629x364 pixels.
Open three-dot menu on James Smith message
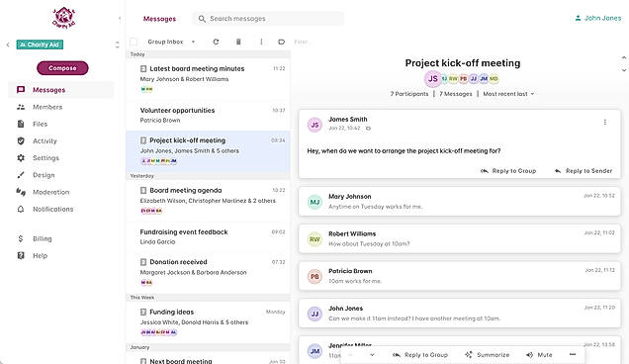click(x=605, y=122)
